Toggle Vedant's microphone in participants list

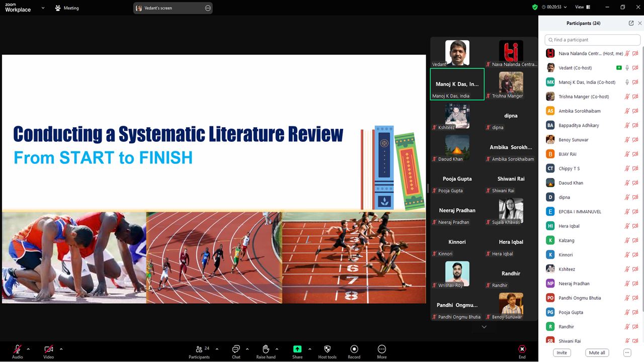(627, 68)
